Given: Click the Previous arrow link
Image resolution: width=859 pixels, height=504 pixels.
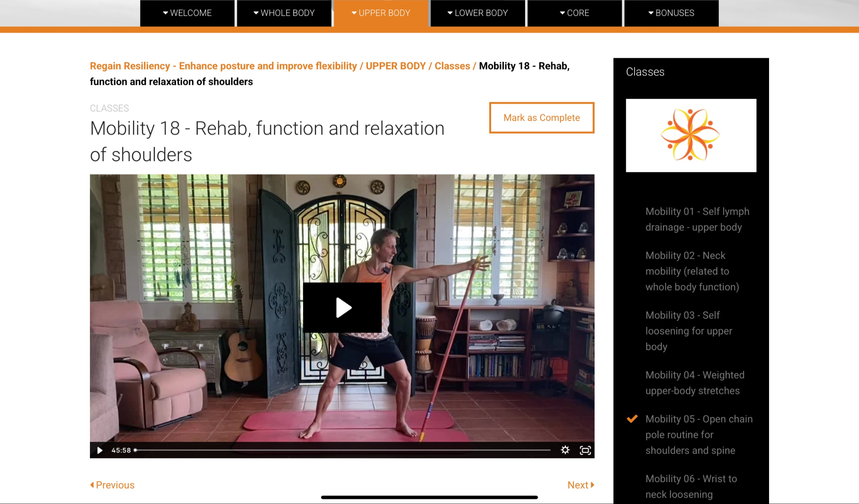Looking at the screenshot, I should (112, 485).
